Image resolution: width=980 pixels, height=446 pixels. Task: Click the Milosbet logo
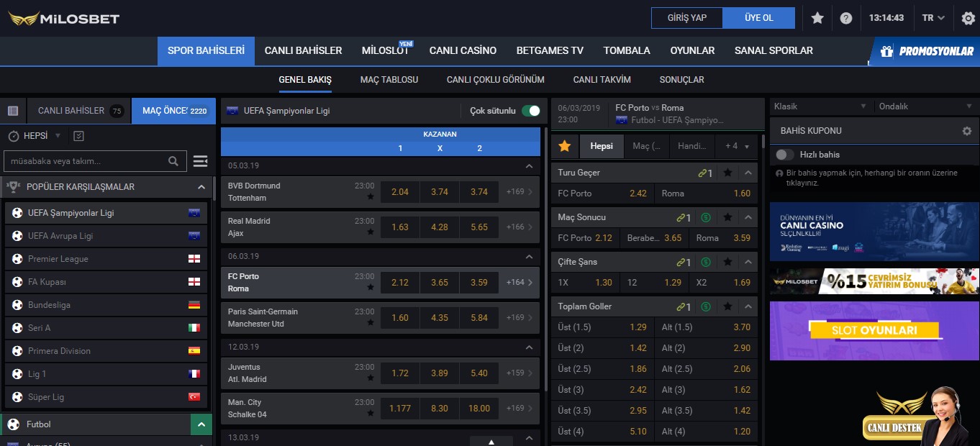click(64, 18)
